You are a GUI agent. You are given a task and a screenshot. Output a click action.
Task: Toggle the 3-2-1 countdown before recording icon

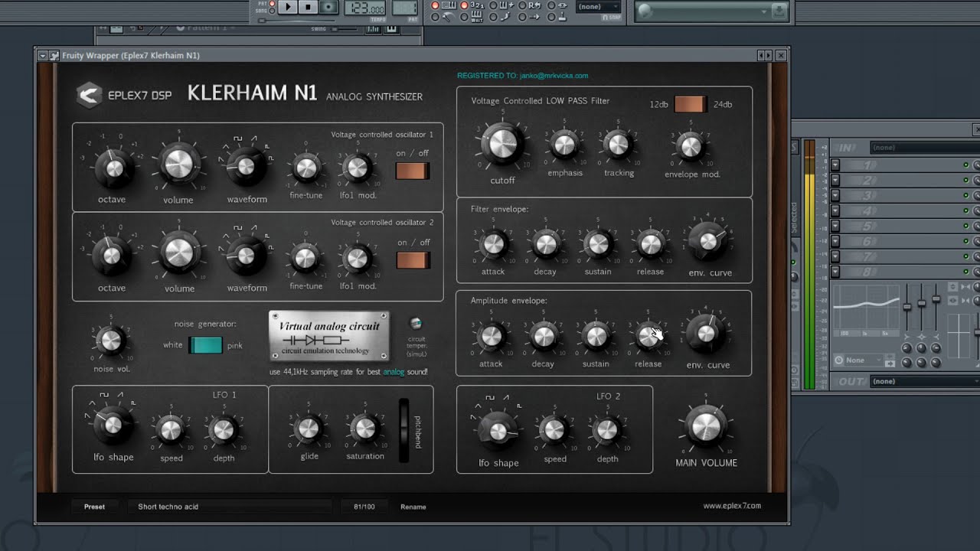(x=477, y=5)
